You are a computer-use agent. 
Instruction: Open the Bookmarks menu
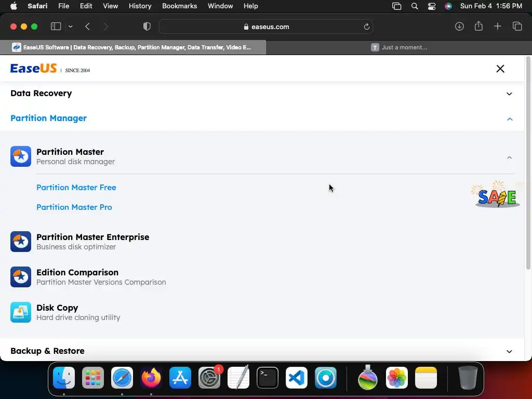[x=179, y=6]
